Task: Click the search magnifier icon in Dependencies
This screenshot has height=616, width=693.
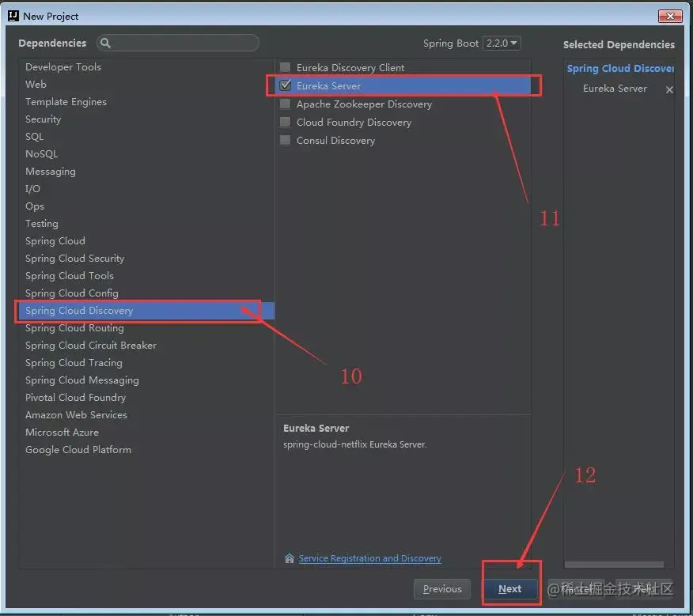Action: pyautogui.click(x=105, y=43)
